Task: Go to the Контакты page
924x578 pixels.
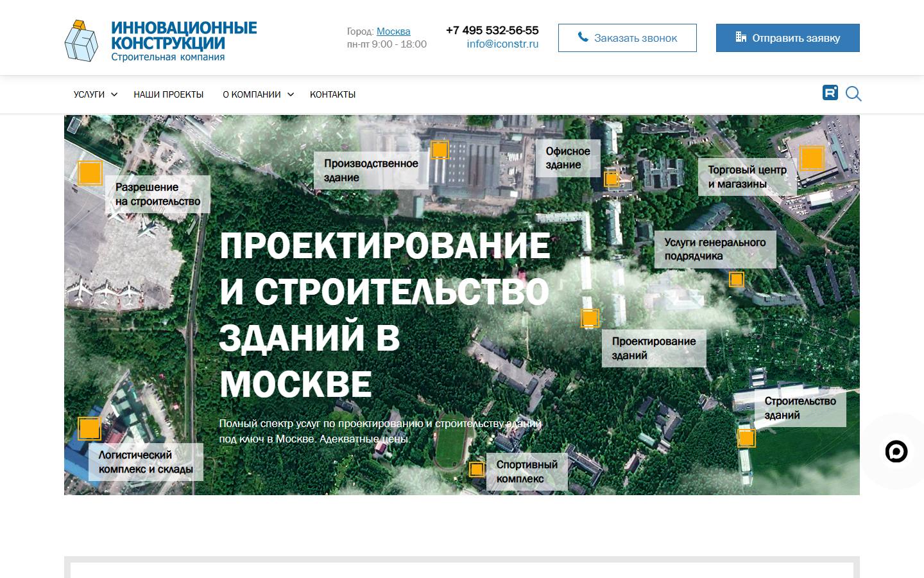Action: pos(332,94)
